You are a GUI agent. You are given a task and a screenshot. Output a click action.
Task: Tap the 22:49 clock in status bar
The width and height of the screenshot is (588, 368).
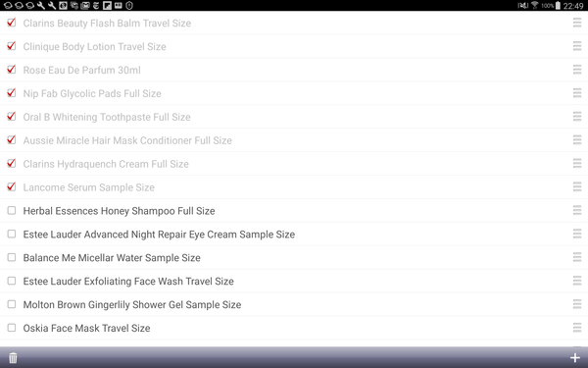pyautogui.click(x=573, y=6)
